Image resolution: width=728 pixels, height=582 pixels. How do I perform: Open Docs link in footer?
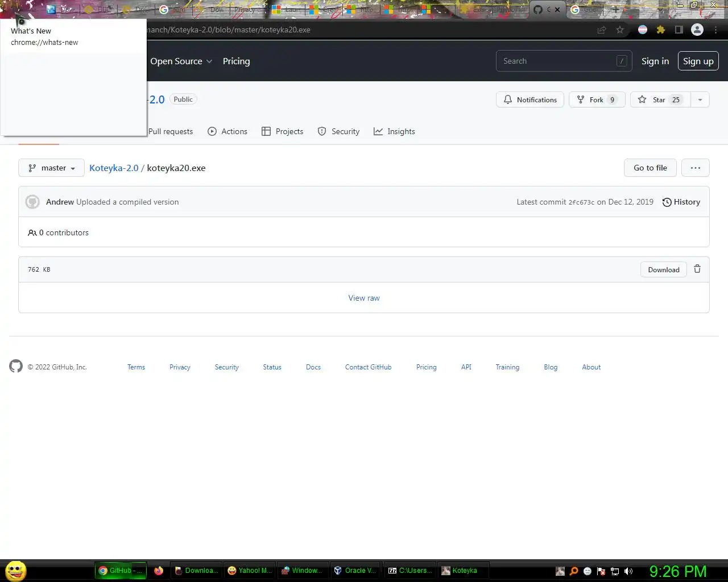(x=313, y=367)
